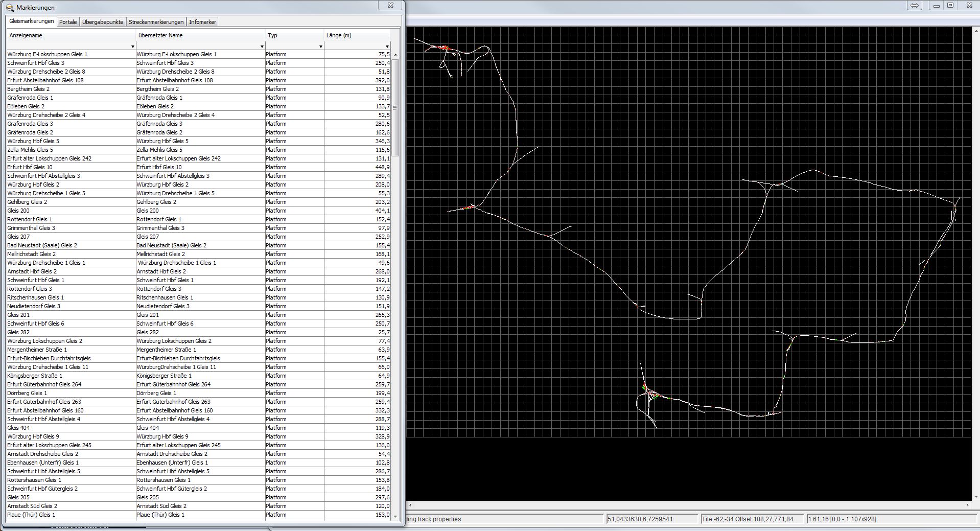Sort by the übersetzter Name column header
The image size is (980, 531).
(x=200, y=35)
